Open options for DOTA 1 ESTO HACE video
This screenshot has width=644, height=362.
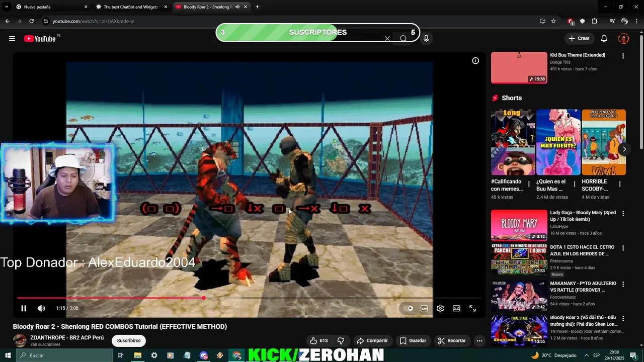pos(623,248)
